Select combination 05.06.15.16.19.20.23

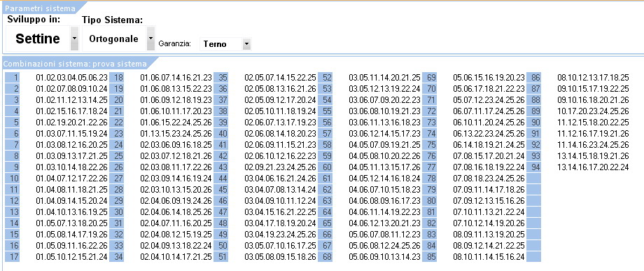click(x=489, y=78)
